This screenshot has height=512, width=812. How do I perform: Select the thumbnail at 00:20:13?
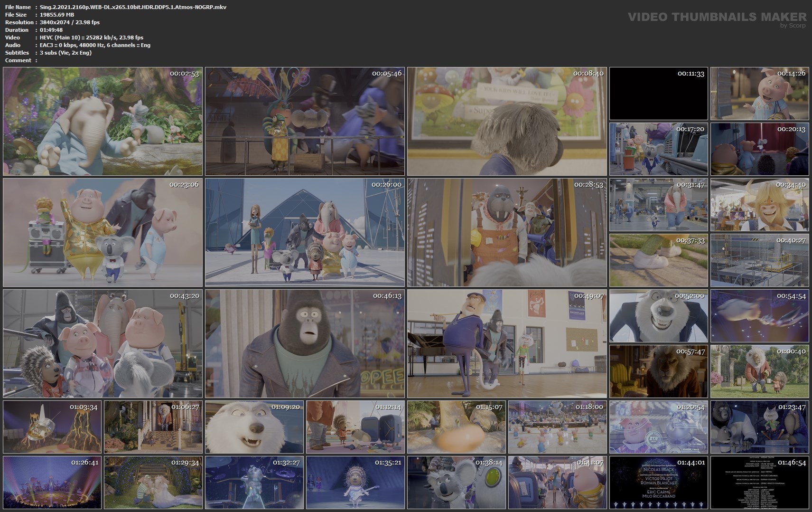[760, 149]
